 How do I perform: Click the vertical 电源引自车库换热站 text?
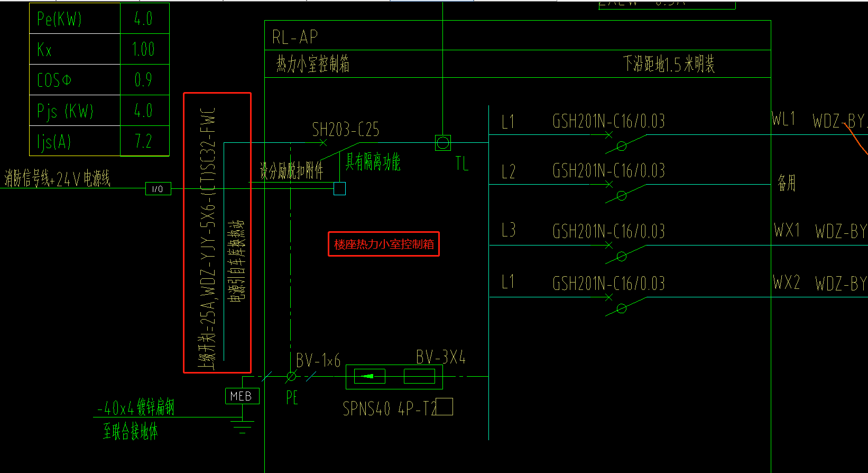[236, 261]
